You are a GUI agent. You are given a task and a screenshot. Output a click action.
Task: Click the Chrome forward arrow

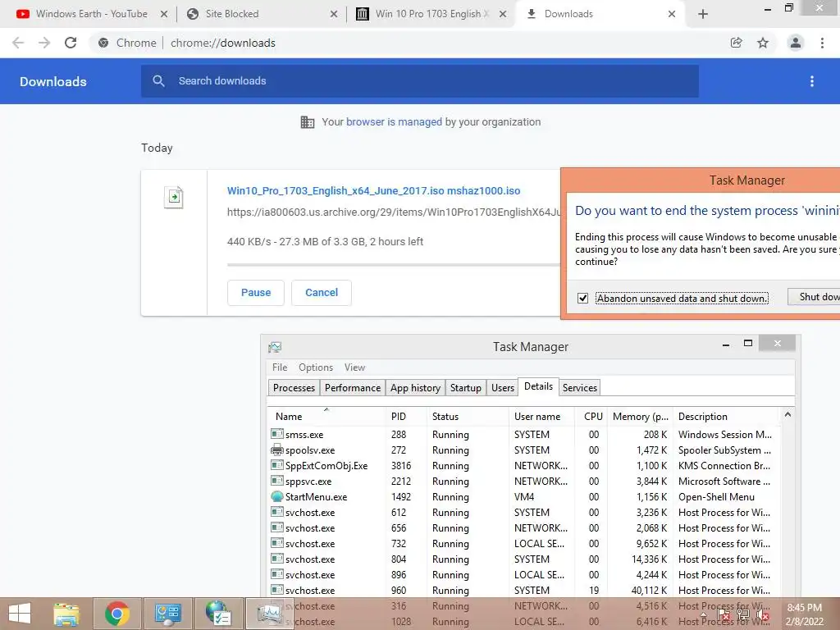click(44, 43)
